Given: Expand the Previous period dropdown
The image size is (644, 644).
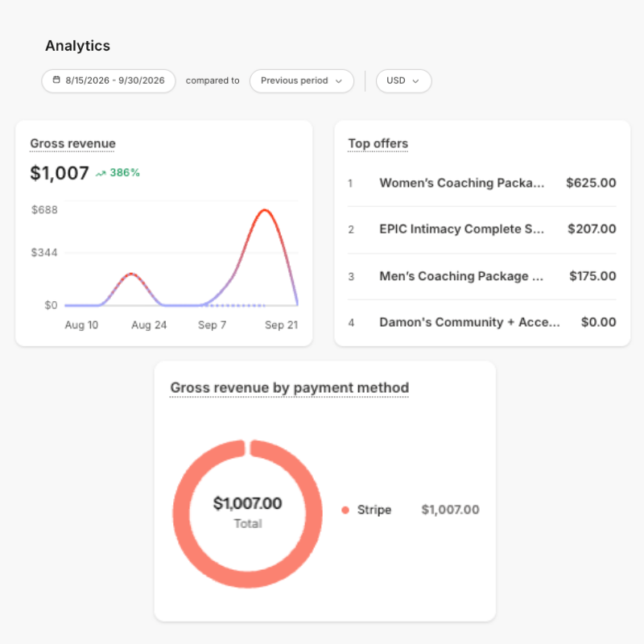Looking at the screenshot, I should [301, 81].
